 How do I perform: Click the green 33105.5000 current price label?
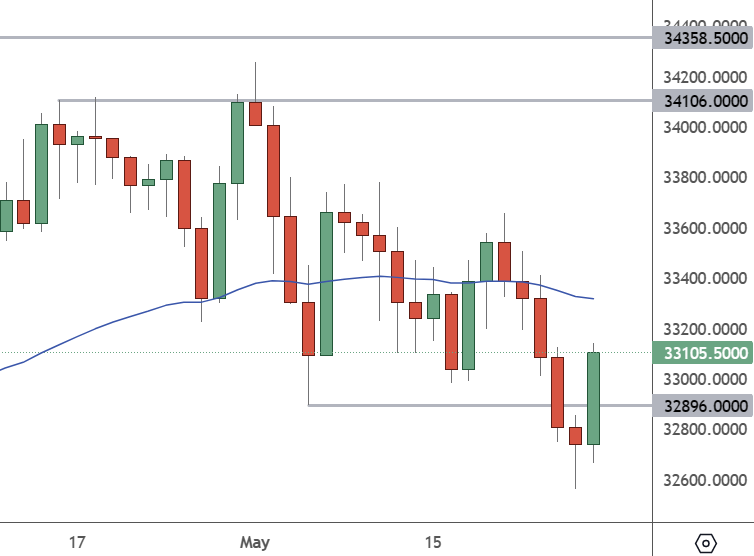701,353
